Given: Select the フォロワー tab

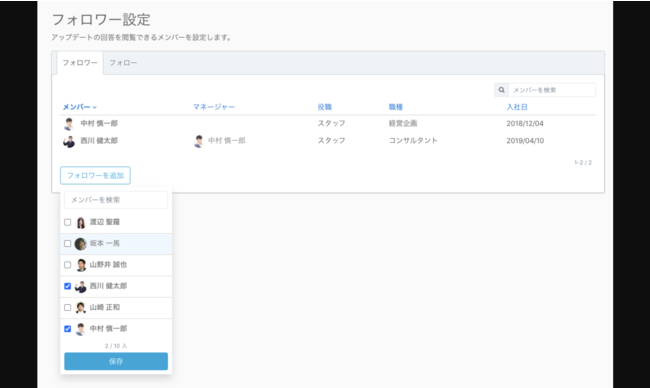Looking at the screenshot, I should [x=80, y=63].
